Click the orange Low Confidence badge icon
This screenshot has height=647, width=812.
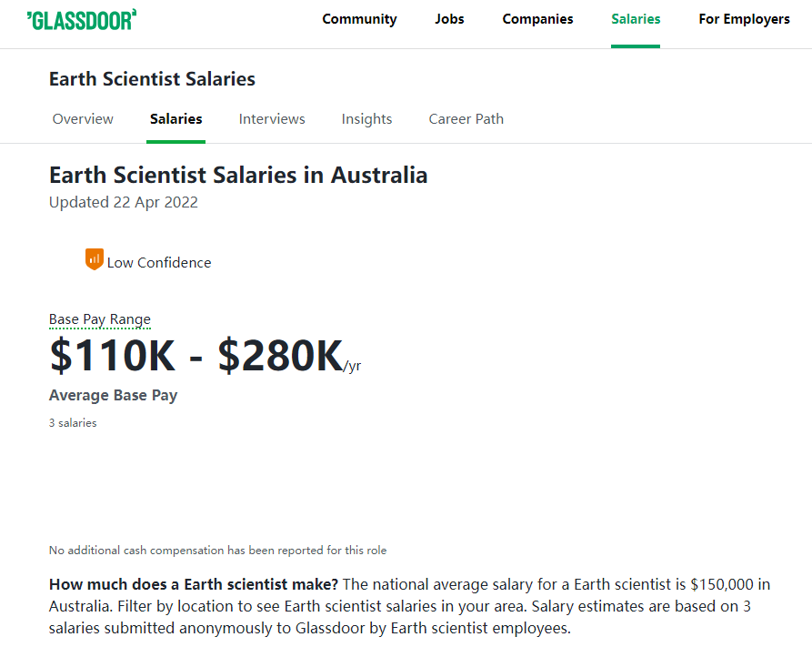95,259
